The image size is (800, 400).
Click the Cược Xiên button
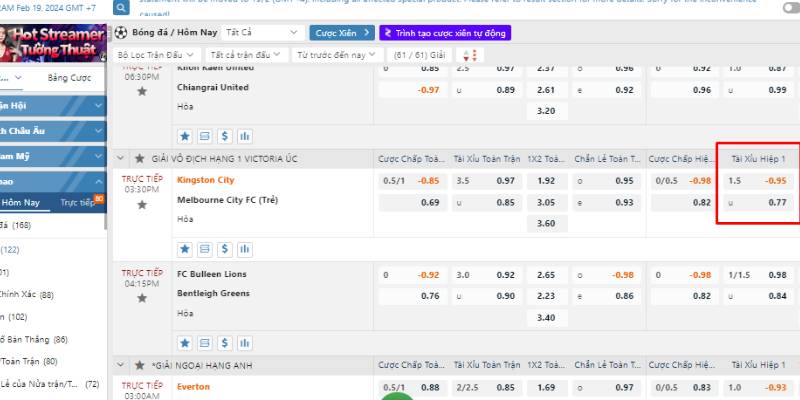click(x=340, y=32)
